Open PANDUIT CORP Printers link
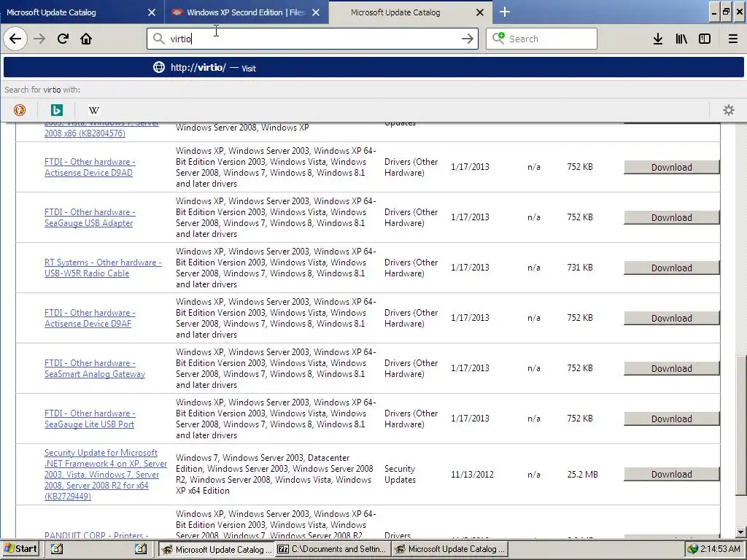The width and height of the screenshot is (747, 560). click(96, 535)
